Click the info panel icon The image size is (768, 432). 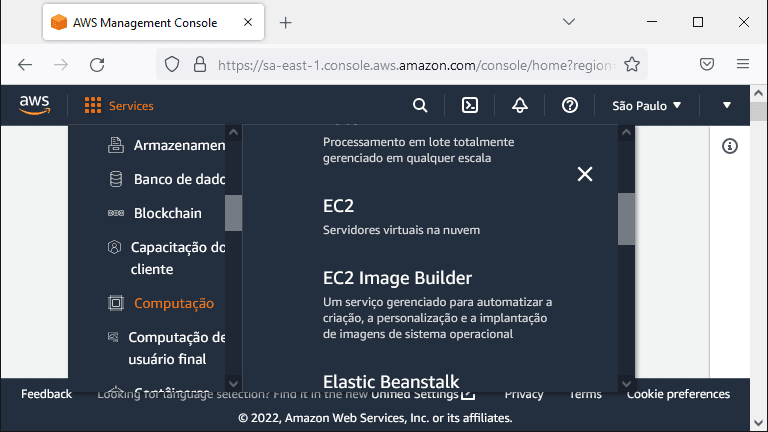click(x=730, y=146)
